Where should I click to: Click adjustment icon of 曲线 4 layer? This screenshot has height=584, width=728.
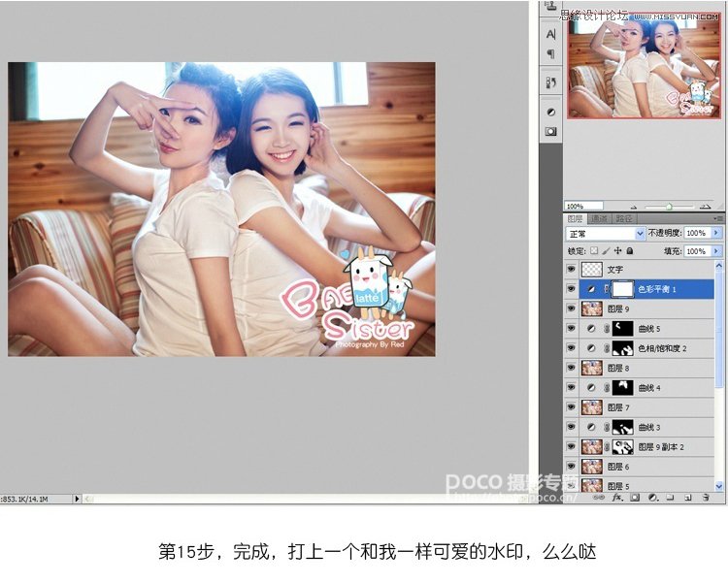coord(591,387)
